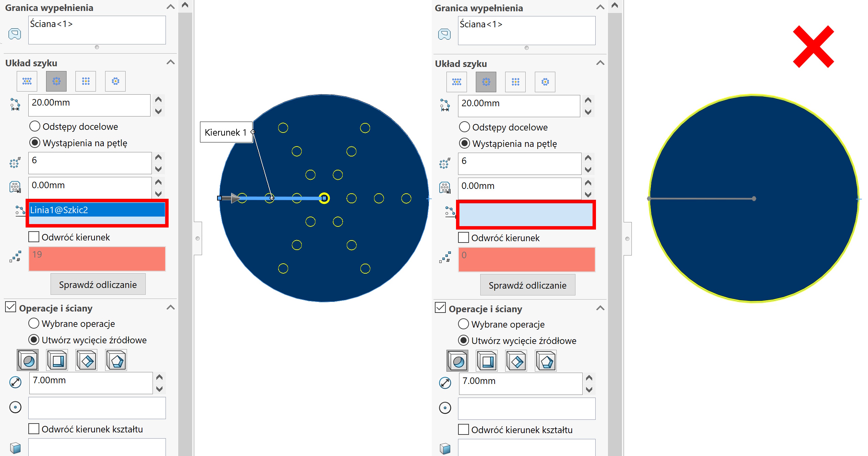
Task: Tick Odwróć kierunek checkbox in left panel
Action: 34,237
